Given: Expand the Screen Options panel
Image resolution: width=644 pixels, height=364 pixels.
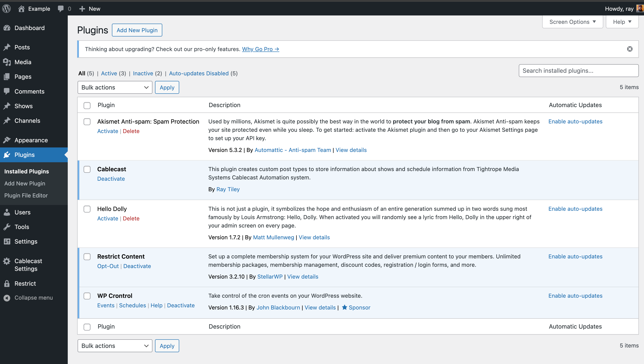Looking at the screenshot, I should [x=572, y=22].
